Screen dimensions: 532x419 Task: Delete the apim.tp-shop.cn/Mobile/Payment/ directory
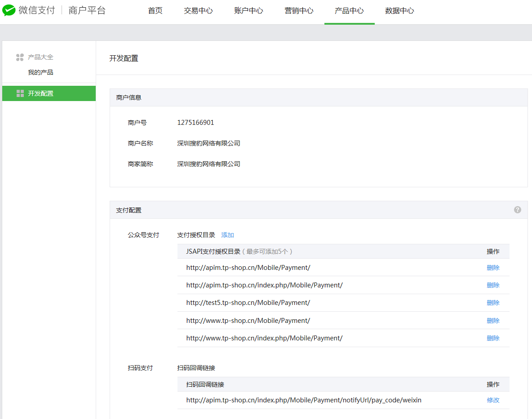pyautogui.click(x=493, y=268)
